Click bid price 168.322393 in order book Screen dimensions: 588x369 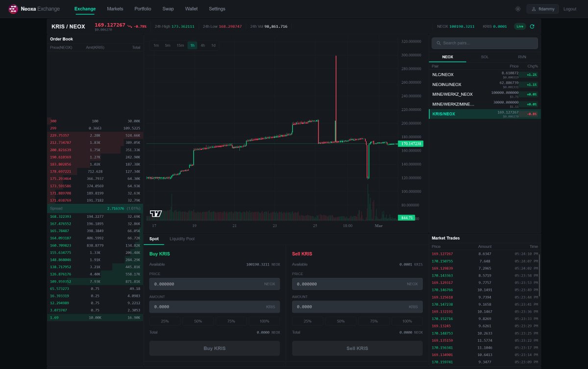point(61,216)
